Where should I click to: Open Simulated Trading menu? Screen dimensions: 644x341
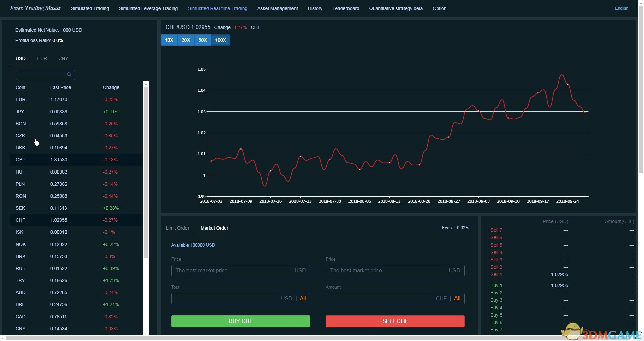pos(90,8)
